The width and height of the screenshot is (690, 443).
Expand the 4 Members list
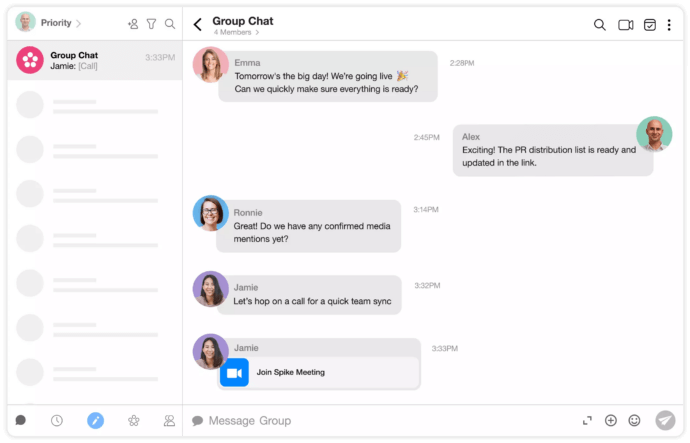[235, 33]
